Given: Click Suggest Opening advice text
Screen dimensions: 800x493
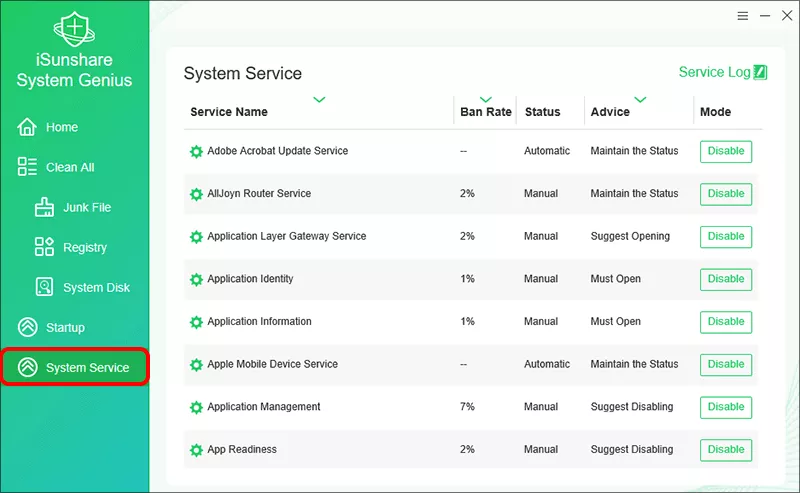Looking at the screenshot, I should pyautogui.click(x=630, y=236).
